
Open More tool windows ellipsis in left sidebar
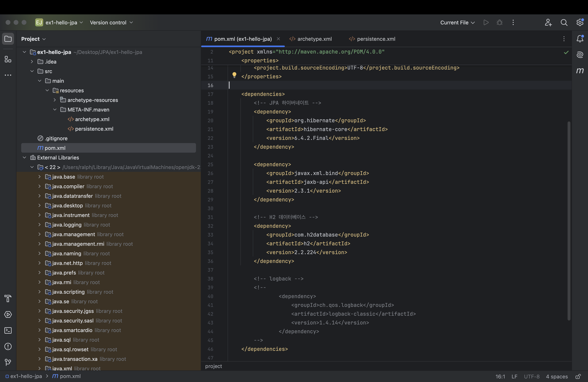point(8,75)
